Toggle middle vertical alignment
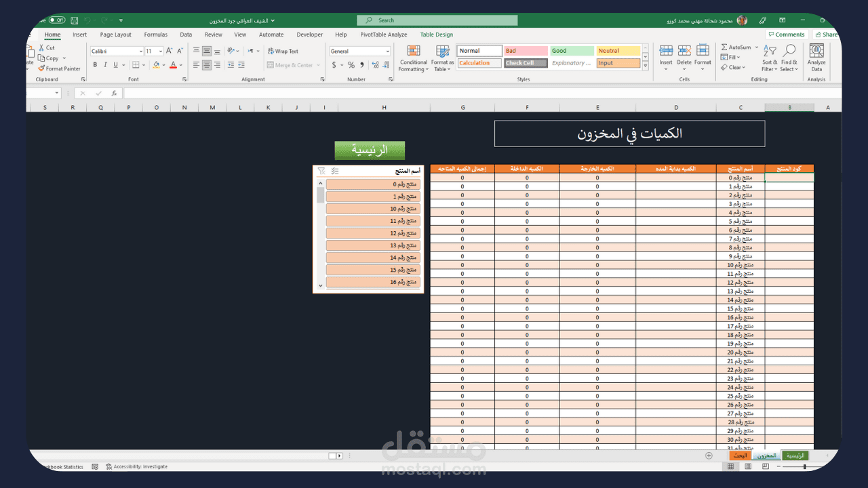The width and height of the screenshot is (868, 488). pyautogui.click(x=207, y=51)
